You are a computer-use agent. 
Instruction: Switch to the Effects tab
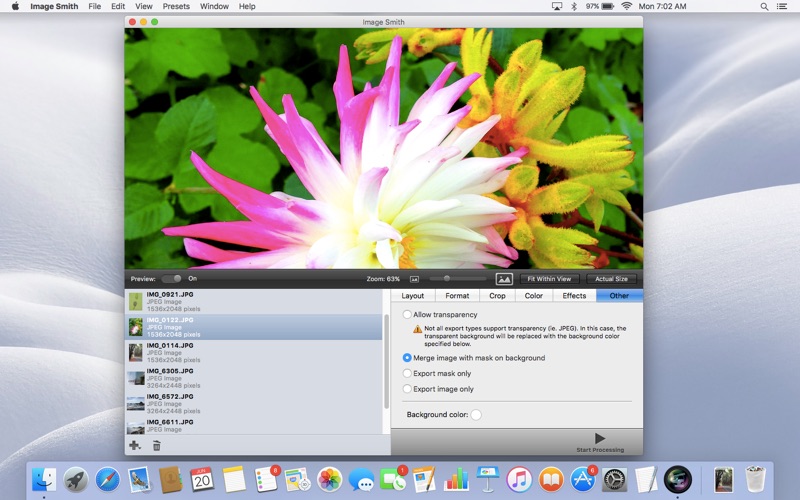pyautogui.click(x=574, y=295)
